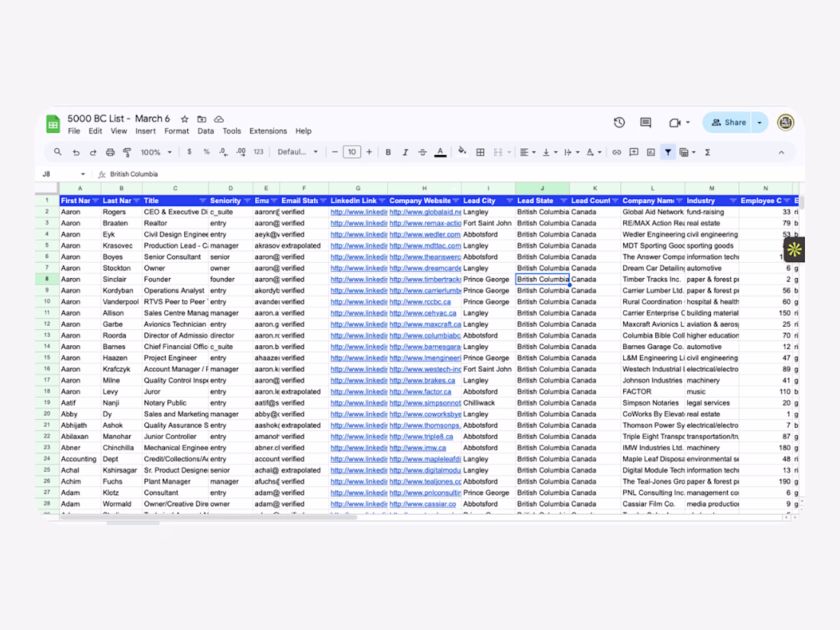Viewport: 840px width, 630px height.
Task: Open version history clock icon
Action: point(619,123)
